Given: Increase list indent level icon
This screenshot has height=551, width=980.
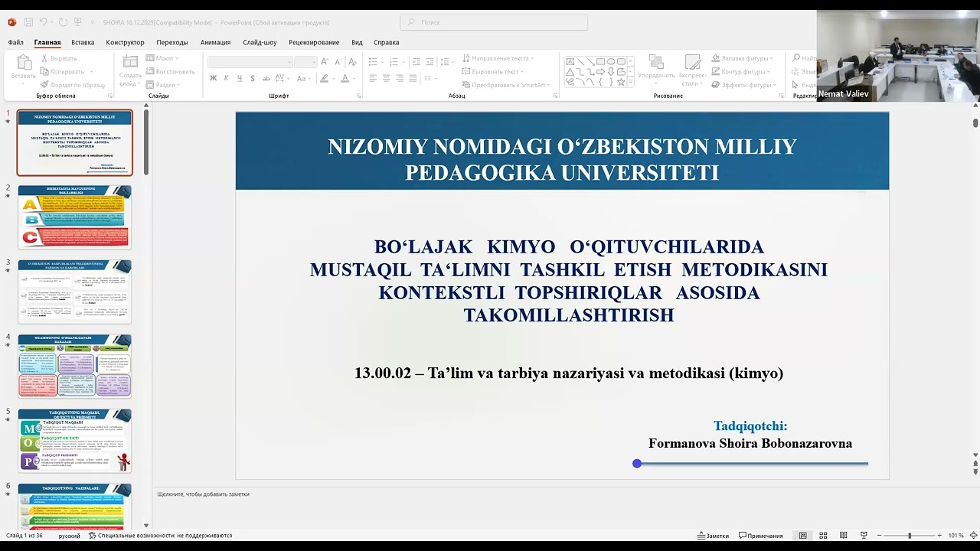Looking at the screenshot, I should click(430, 62).
